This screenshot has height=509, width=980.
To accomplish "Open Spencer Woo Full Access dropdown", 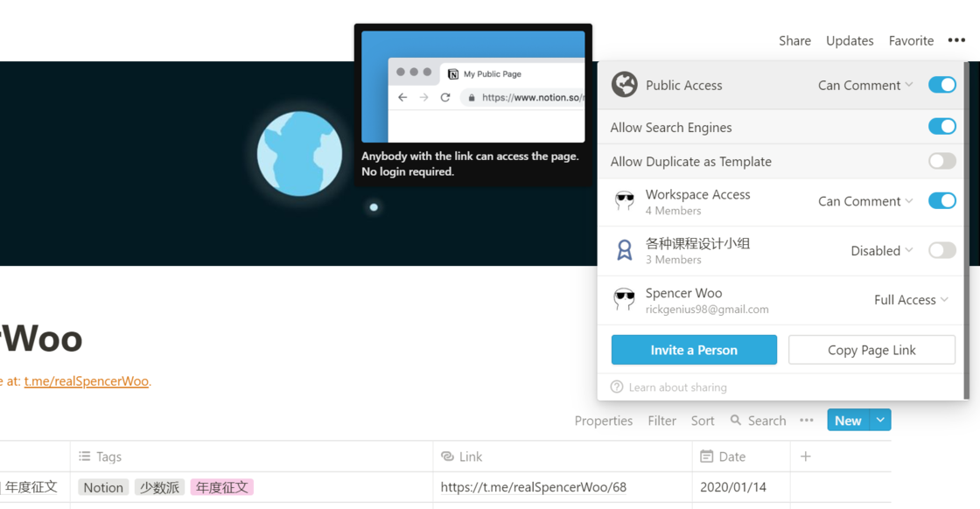I will [x=911, y=300].
